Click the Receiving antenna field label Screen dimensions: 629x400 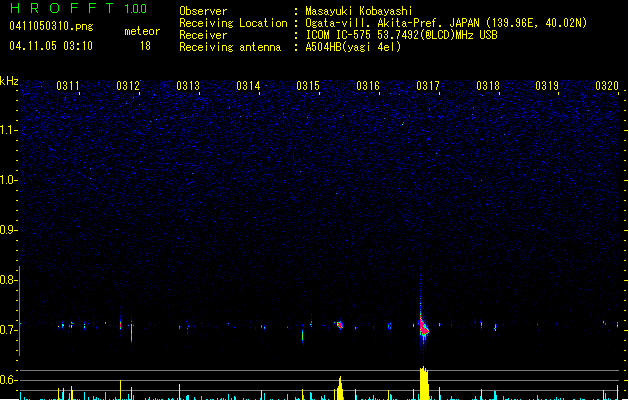230,47
